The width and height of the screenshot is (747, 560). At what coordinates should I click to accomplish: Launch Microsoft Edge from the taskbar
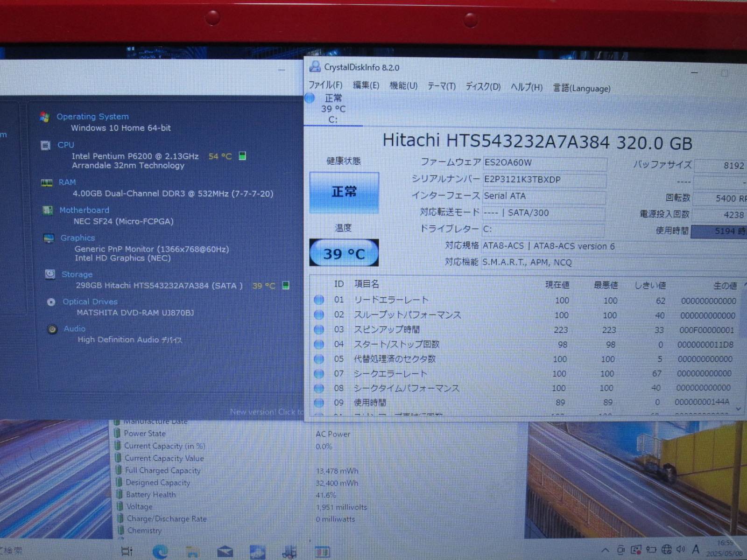point(160,552)
